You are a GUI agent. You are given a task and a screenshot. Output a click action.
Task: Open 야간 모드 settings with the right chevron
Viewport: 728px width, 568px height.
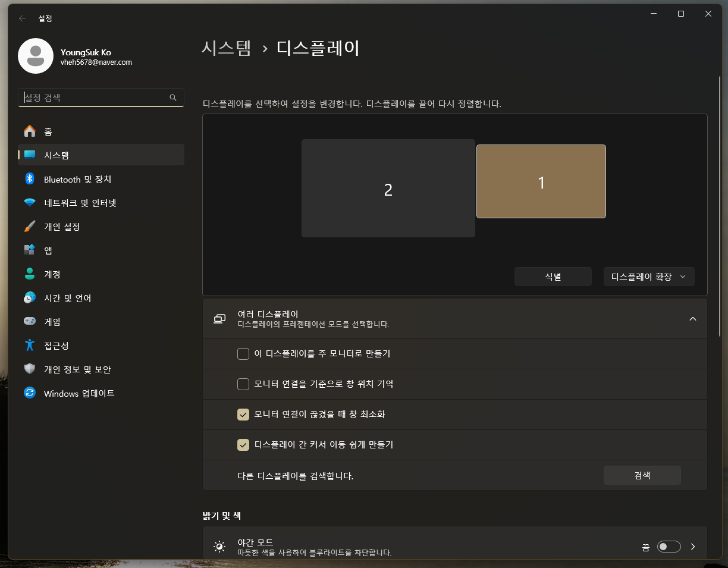point(693,547)
